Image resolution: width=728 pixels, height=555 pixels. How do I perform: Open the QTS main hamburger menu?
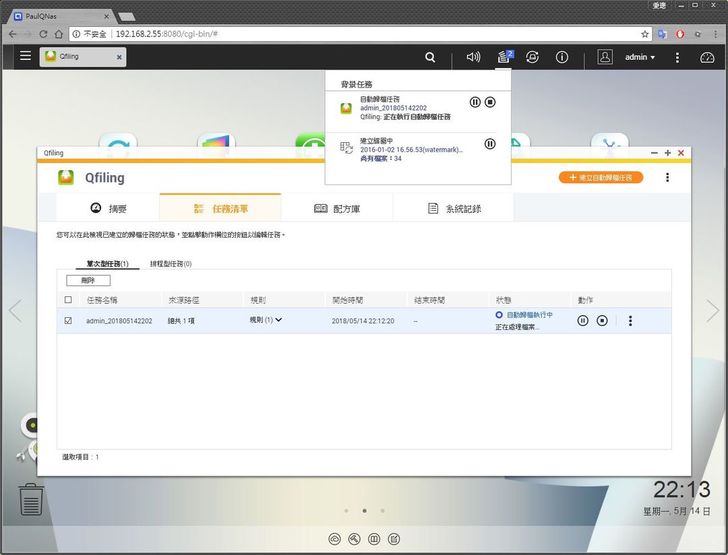click(x=26, y=57)
